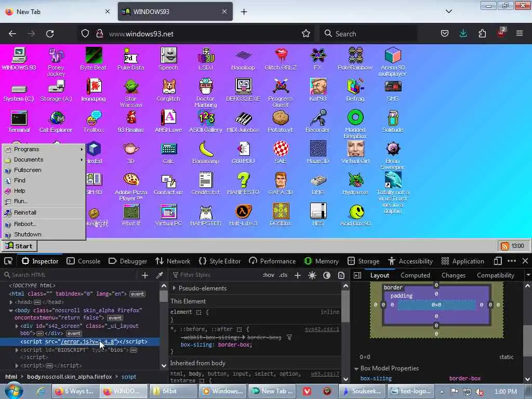This screenshot has width=532, height=399.
Task: Click Shutdown in the Start menu
Action: (x=44, y=234)
